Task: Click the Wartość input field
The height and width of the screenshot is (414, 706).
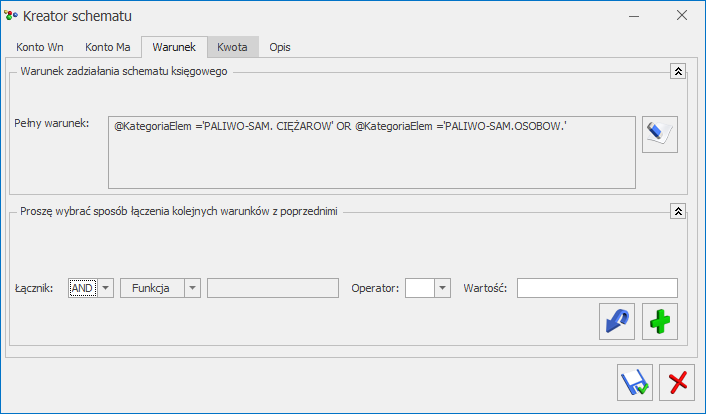Action: click(597, 288)
